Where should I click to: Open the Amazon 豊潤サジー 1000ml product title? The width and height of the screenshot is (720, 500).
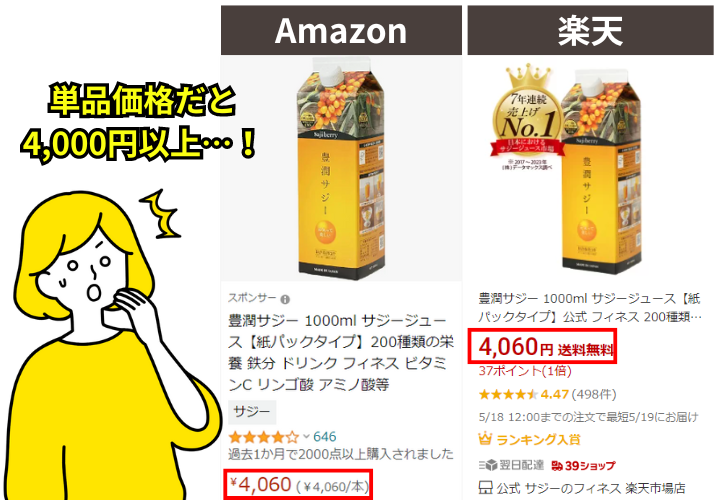(x=341, y=352)
